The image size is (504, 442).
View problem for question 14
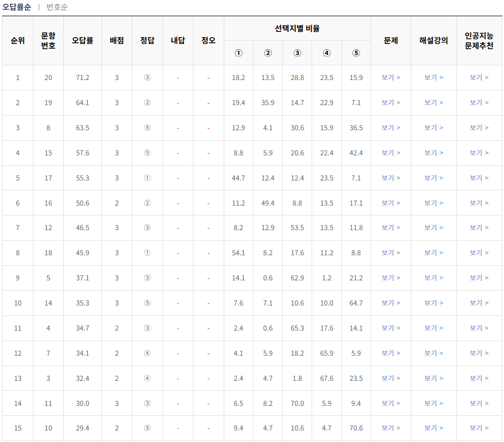(392, 303)
